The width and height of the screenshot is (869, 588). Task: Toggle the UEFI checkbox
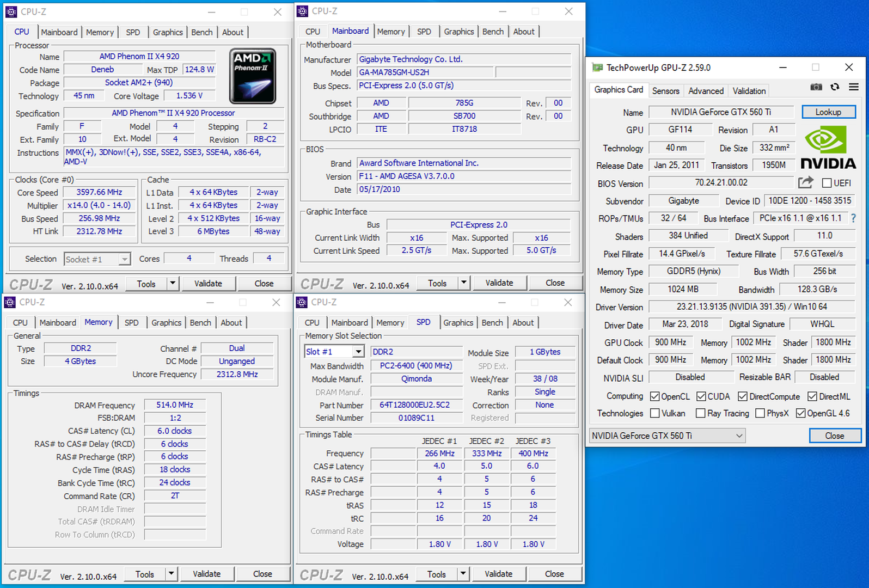point(827,183)
